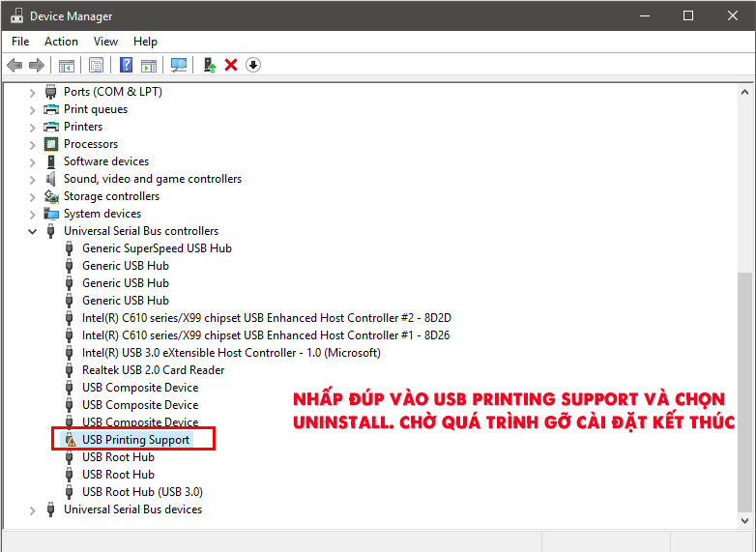Click the Sound controllers speaker icon
Viewport: 756px width, 552px height.
(x=50, y=179)
